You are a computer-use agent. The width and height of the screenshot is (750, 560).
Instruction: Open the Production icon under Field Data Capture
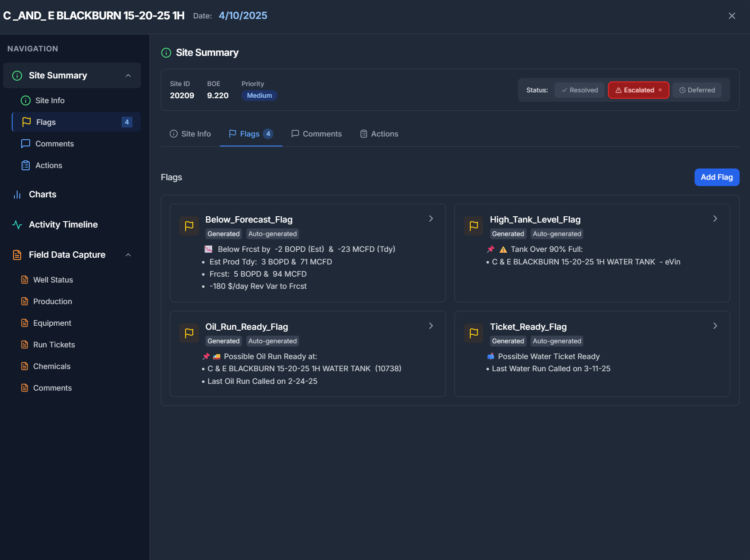[25, 301]
